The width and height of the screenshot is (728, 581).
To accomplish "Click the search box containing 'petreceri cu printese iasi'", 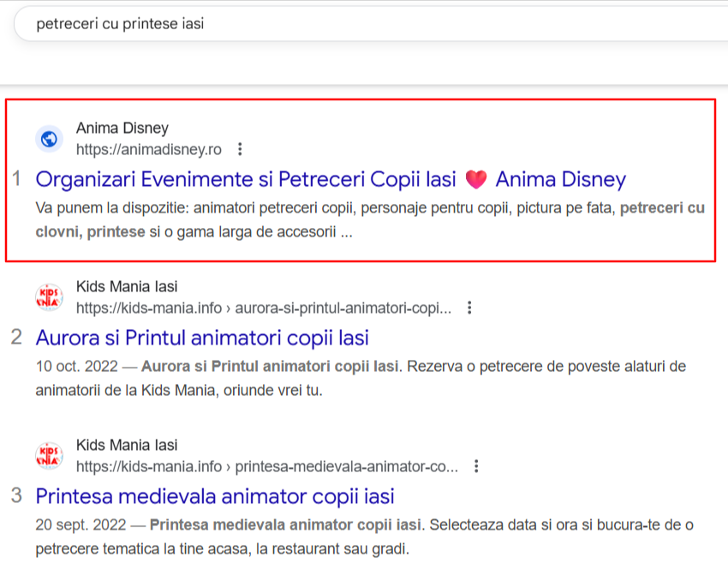I will pos(372,24).
